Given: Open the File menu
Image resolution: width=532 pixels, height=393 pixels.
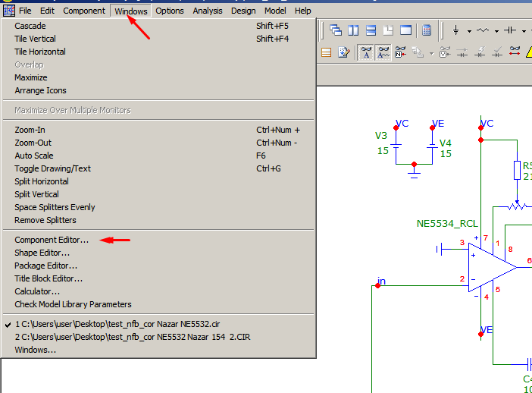Looking at the screenshot, I should tap(25, 11).
